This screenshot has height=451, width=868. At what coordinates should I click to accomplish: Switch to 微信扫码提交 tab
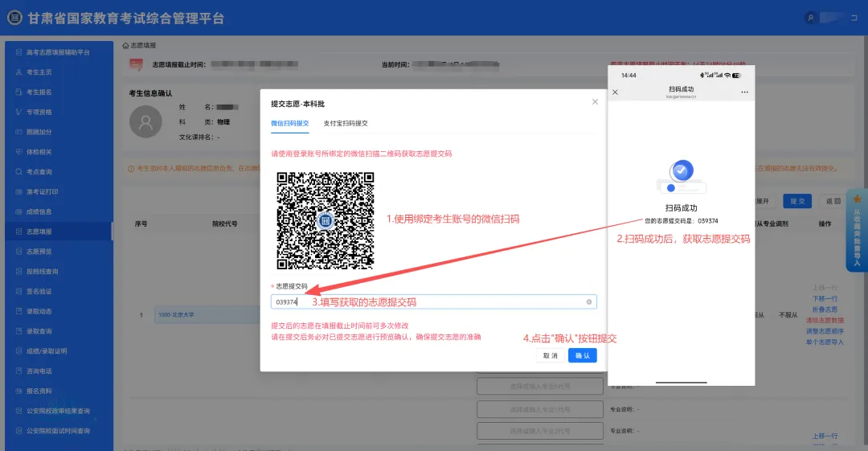[290, 123]
